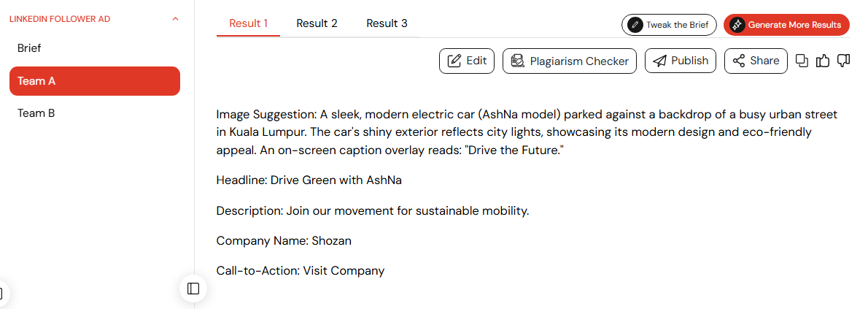Image resolution: width=868 pixels, height=309 pixels.
Task: Select Team A in the sidebar
Action: click(95, 81)
